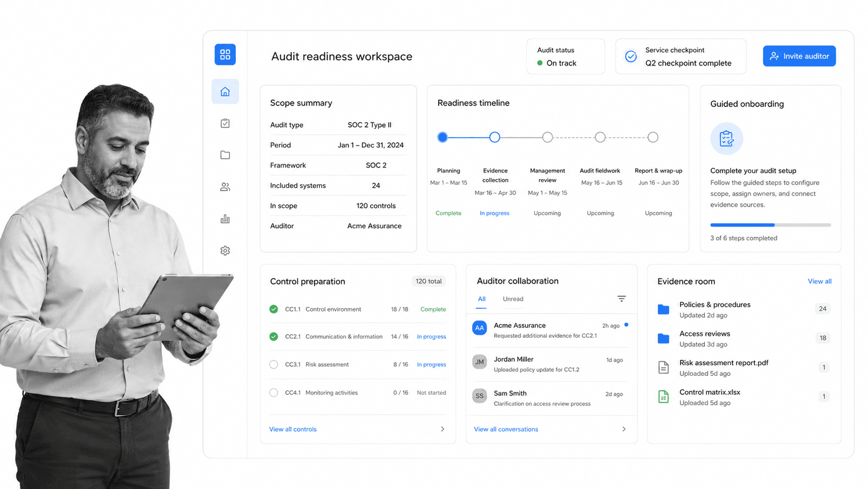868x489 pixels.
Task: Click the Jan 1 – Dec 31, 2024 period
Action: 371,145
